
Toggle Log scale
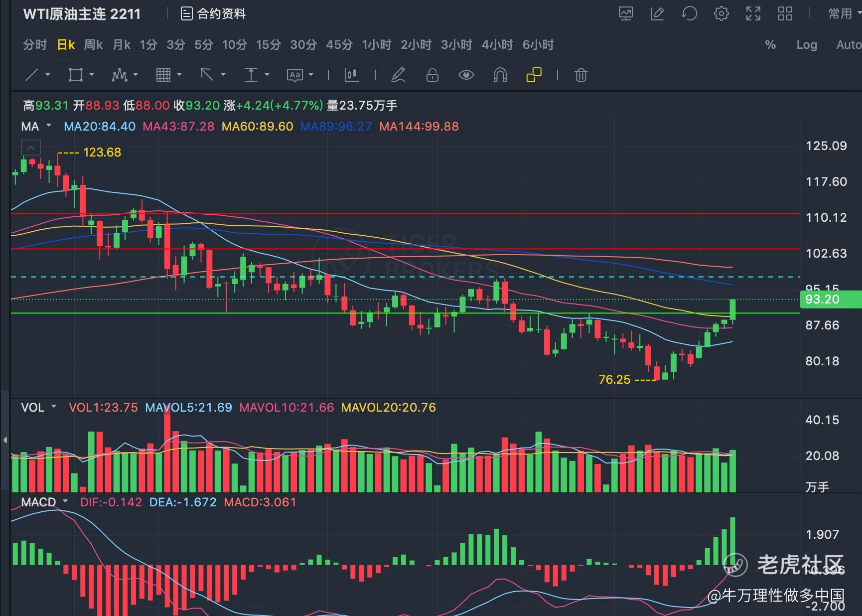click(x=807, y=45)
